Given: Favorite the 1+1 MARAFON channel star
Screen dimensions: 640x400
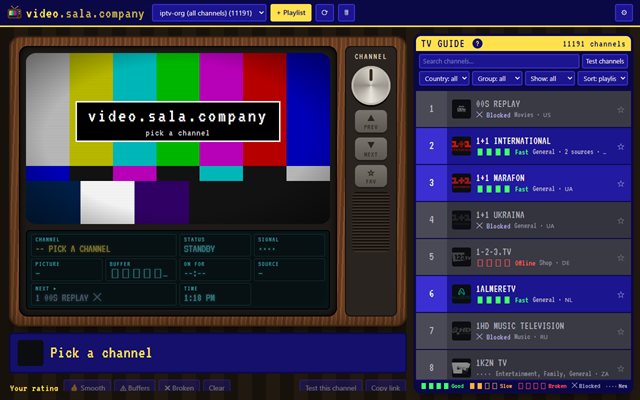Looking at the screenshot, I should click(x=620, y=184).
